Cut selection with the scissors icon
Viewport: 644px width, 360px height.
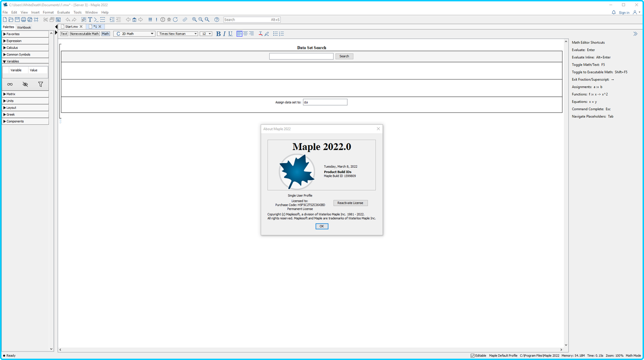point(45,20)
